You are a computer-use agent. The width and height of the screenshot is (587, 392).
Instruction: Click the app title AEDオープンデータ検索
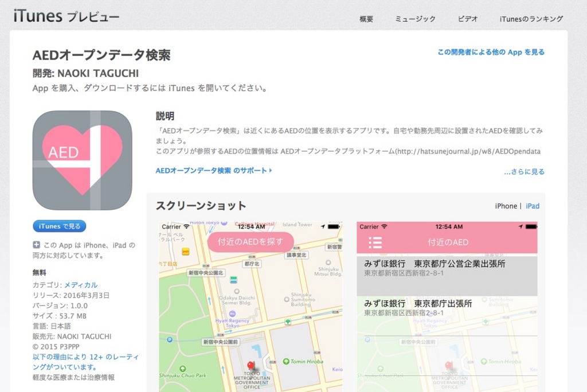101,55
